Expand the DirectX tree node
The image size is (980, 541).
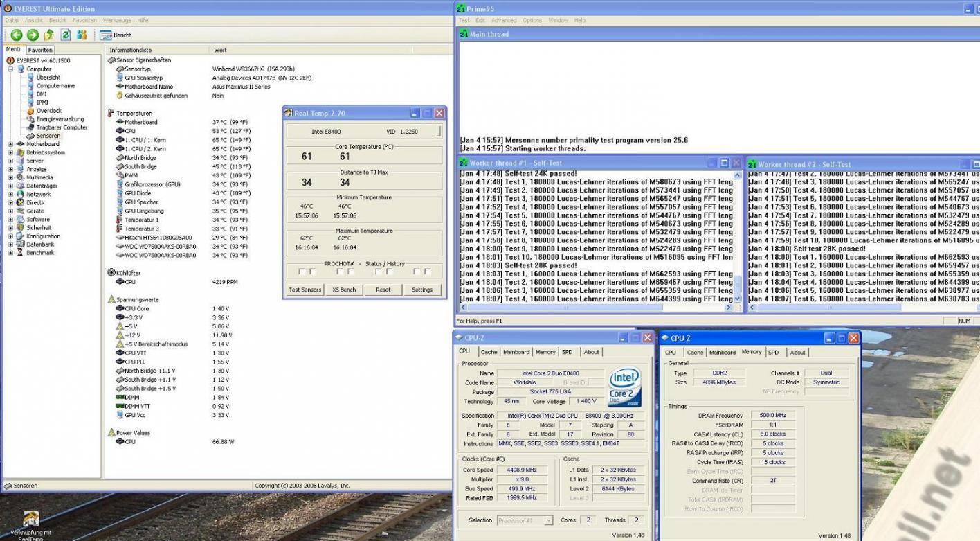tap(11, 202)
